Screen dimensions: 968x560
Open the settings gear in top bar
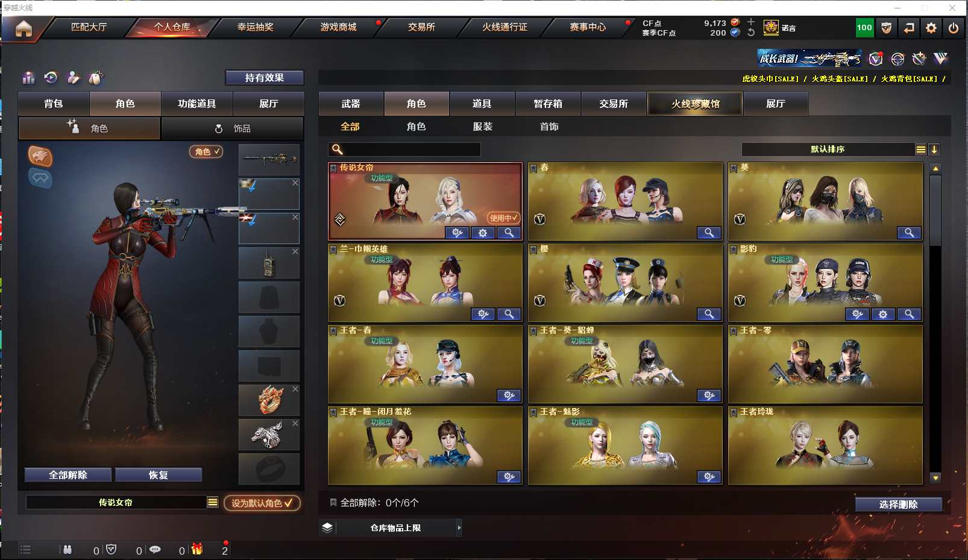[931, 28]
